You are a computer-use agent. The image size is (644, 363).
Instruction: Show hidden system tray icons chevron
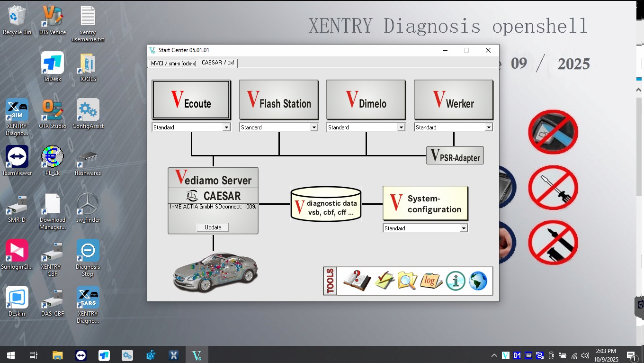(494, 355)
